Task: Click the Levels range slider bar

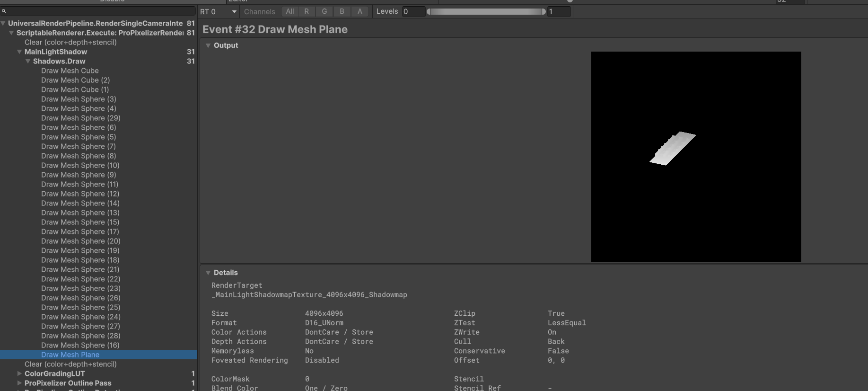Action: click(486, 11)
